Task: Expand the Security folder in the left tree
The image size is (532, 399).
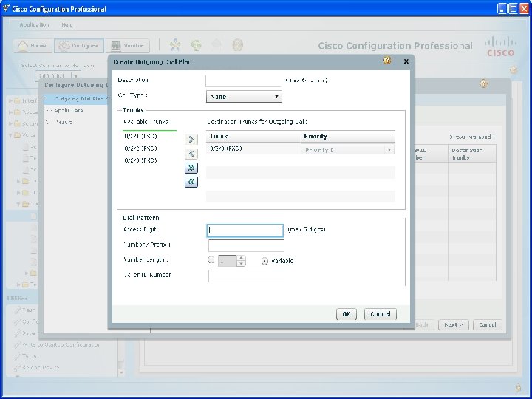Action: coord(11,123)
